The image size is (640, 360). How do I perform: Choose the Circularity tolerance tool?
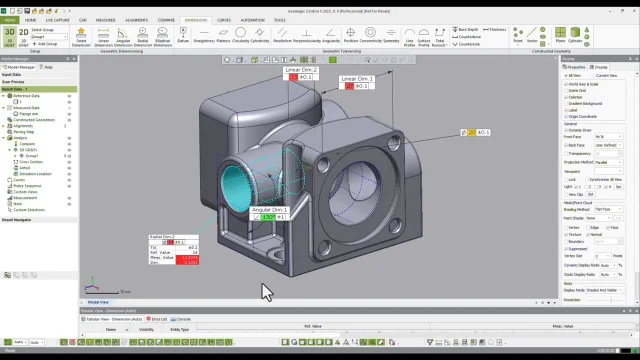(240, 35)
